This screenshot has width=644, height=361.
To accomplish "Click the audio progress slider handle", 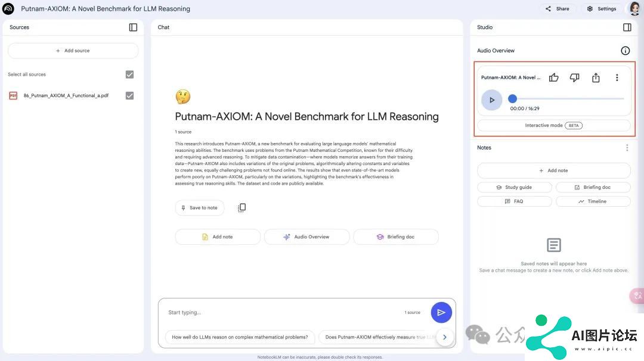I will pos(512,98).
